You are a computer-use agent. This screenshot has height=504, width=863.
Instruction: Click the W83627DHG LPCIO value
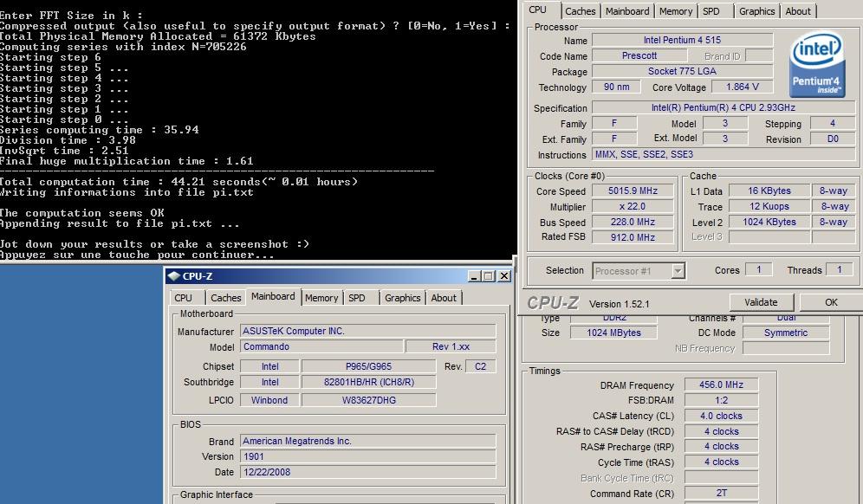click(x=369, y=400)
